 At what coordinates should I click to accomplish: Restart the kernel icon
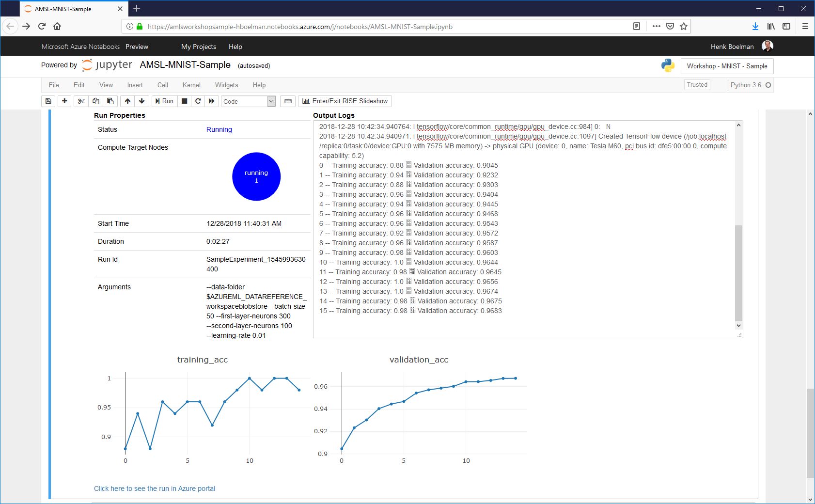198,101
